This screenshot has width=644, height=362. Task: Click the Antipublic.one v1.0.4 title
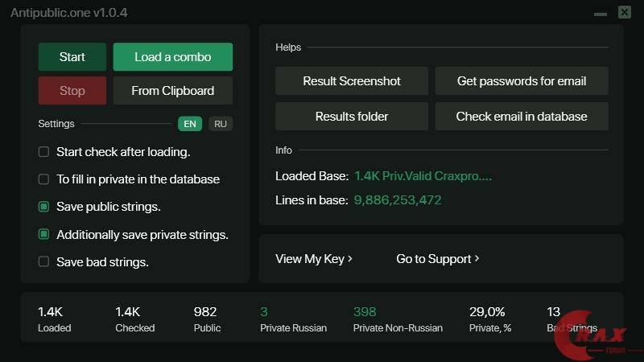point(69,13)
